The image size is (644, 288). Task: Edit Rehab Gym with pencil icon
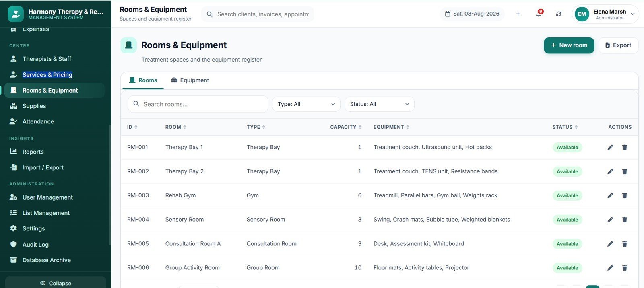pyautogui.click(x=610, y=196)
